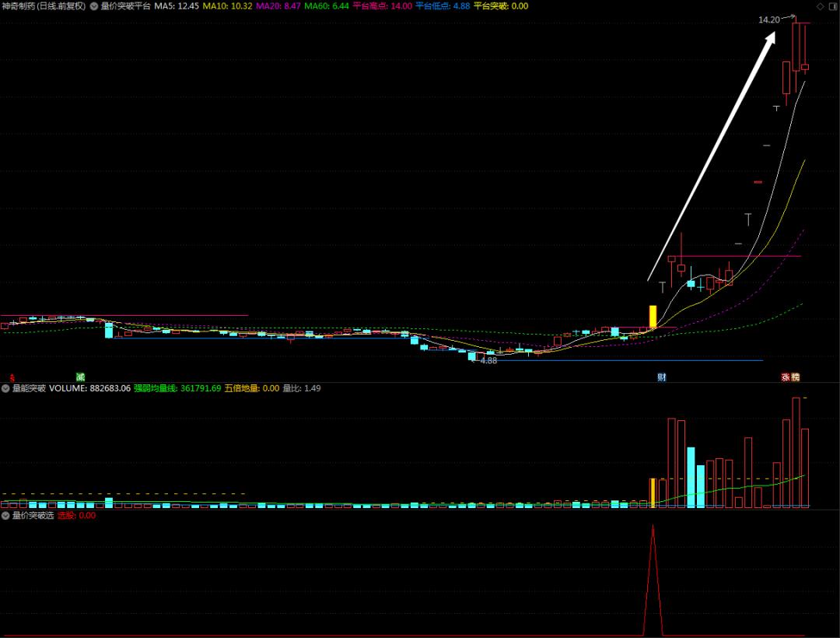The height and width of the screenshot is (638, 840).
Task: Select the yellow breakout candlestick on the price chart
Action: (653, 317)
